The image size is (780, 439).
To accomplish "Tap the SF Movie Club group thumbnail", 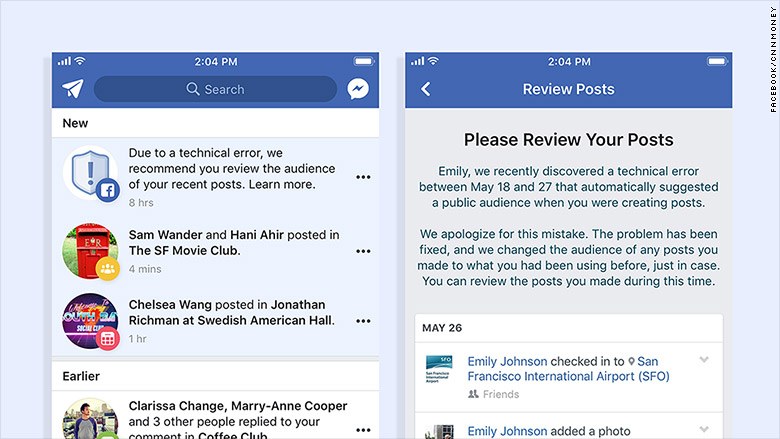I will pyautogui.click(x=91, y=251).
